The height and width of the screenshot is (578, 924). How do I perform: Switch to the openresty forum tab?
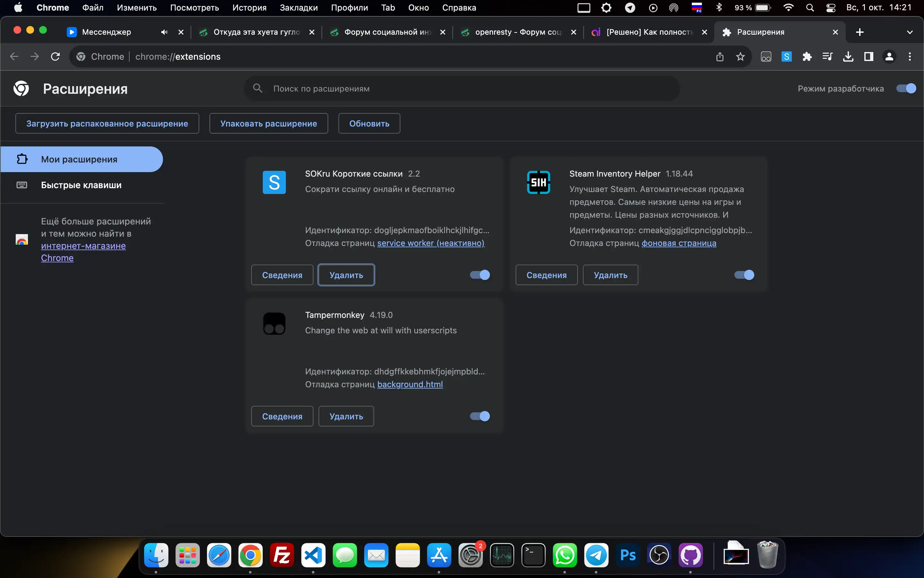pyautogui.click(x=518, y=32)
